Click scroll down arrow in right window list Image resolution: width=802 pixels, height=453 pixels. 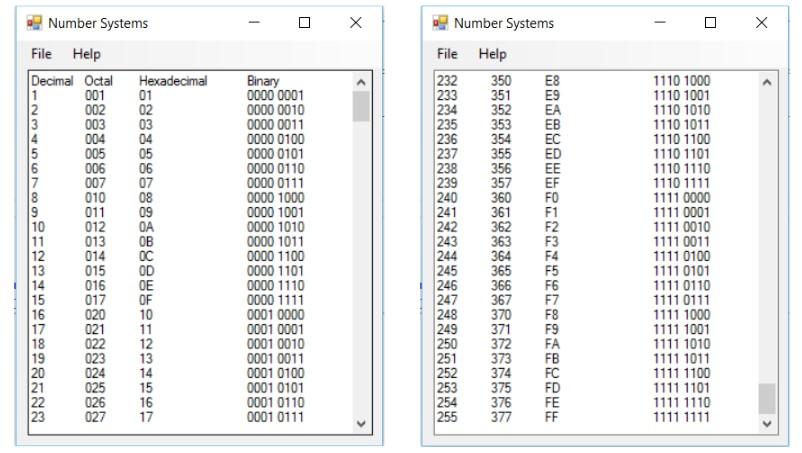click(x=767, y=423)
